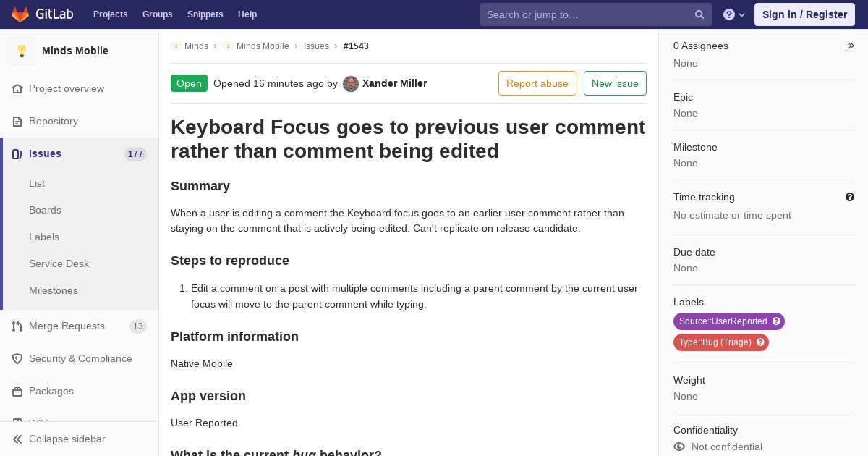868x456 pixels.
Task: Focus the Search or jump to field
Action: coord(595,14)
